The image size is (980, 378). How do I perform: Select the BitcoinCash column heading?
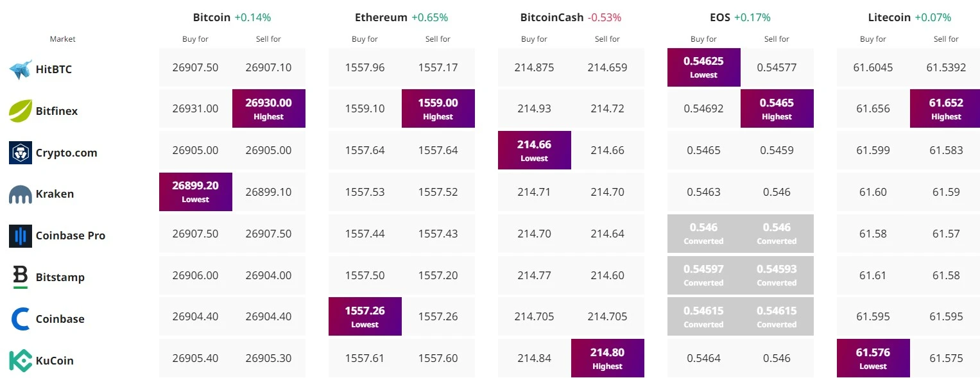click(x=551, y=17)
